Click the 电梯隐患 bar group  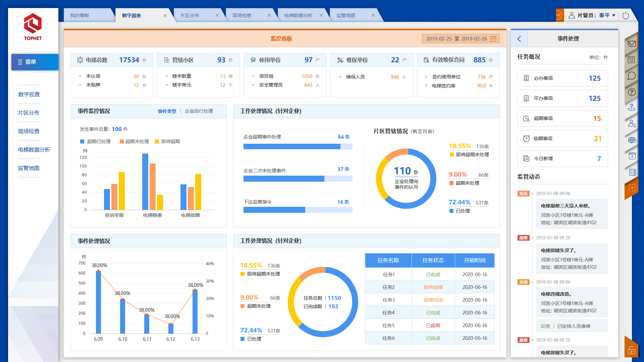(x=152, y=182)
